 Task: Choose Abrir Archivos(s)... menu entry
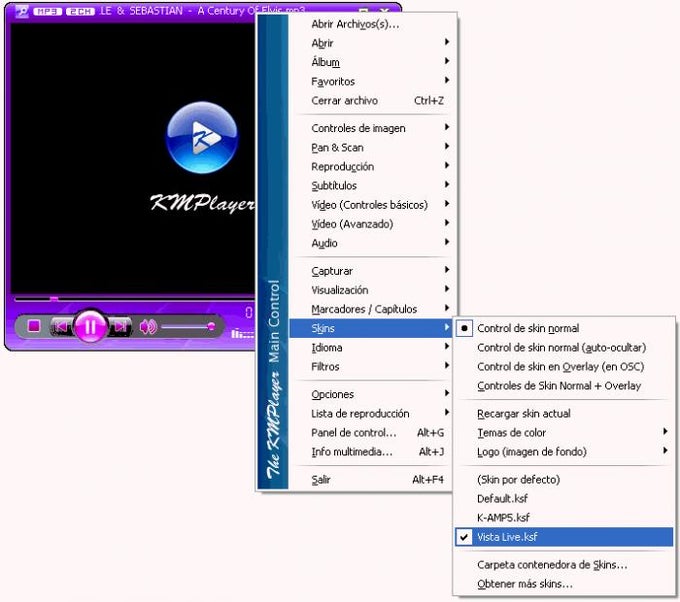click(372, 24)
